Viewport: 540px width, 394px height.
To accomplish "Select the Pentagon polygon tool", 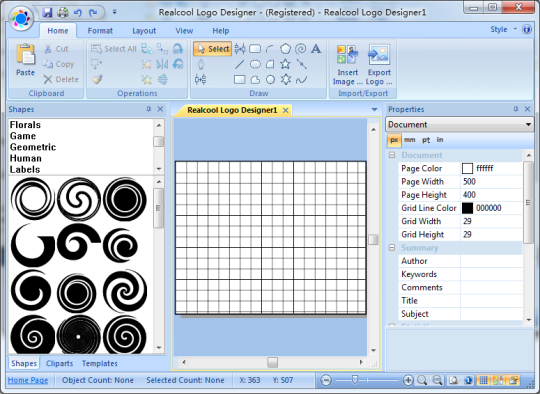I will click(x=285, y=49).
